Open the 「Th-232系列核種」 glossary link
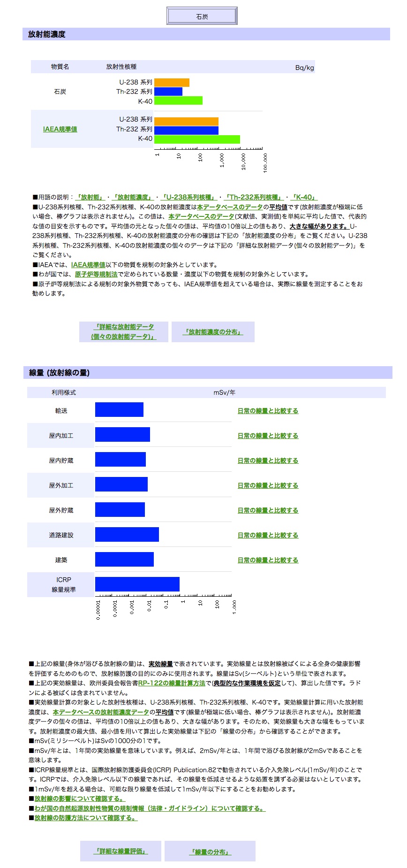 tap(254, 197)
